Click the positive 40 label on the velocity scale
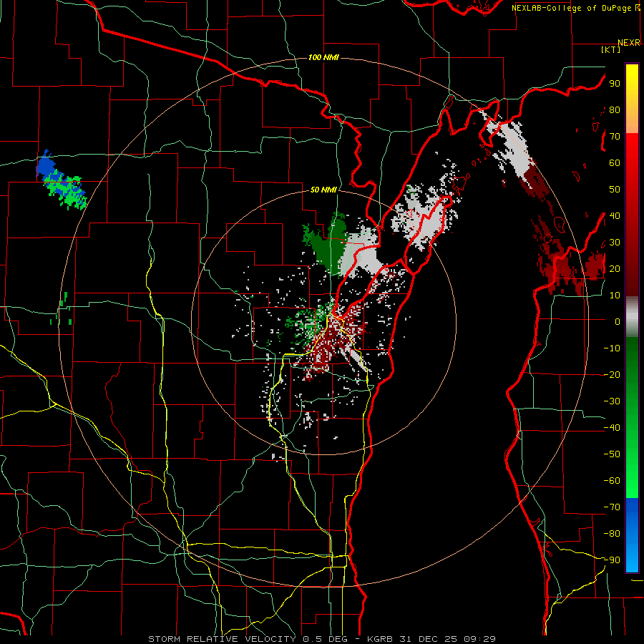 (615, 215)
